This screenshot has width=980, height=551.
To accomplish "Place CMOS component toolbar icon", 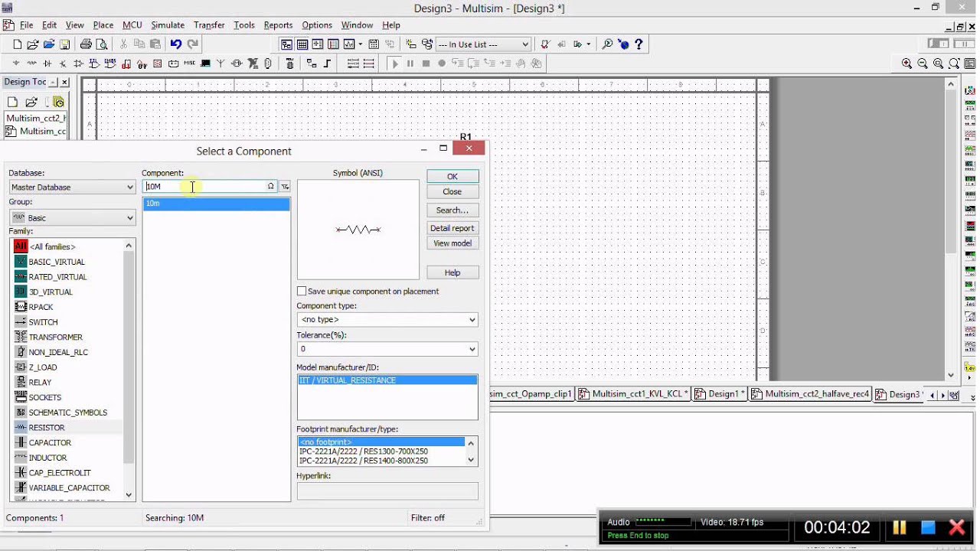I will pos(109,64).
